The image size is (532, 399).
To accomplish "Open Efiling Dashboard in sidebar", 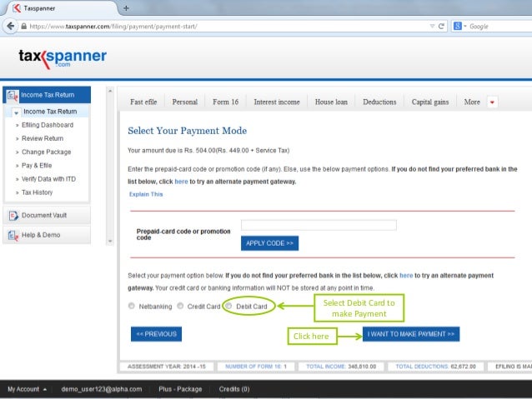I will (48, 125).
